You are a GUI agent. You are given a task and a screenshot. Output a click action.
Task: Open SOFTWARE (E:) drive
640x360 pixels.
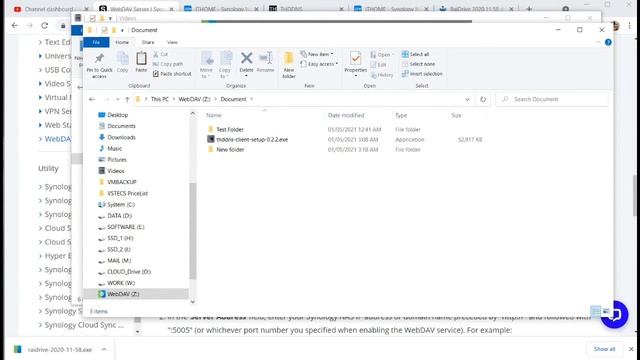tap(126, 227)
